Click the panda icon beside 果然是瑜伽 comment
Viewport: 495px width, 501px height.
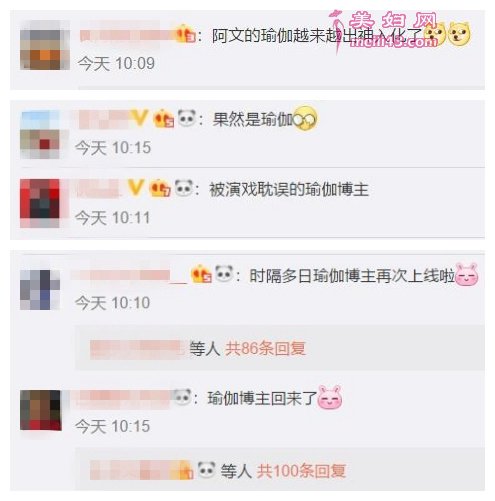point(187,118)
